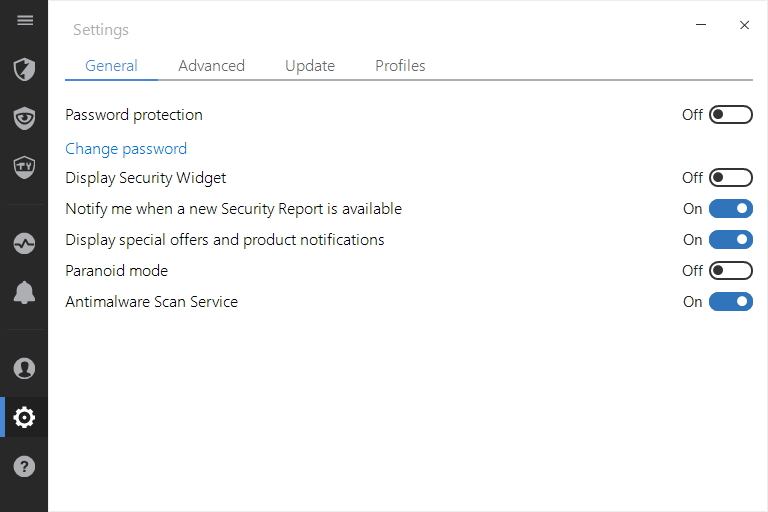Screen dimensions: 768x512
Task: Open the Utilities toolbox shield section
Action: (24, 166)
